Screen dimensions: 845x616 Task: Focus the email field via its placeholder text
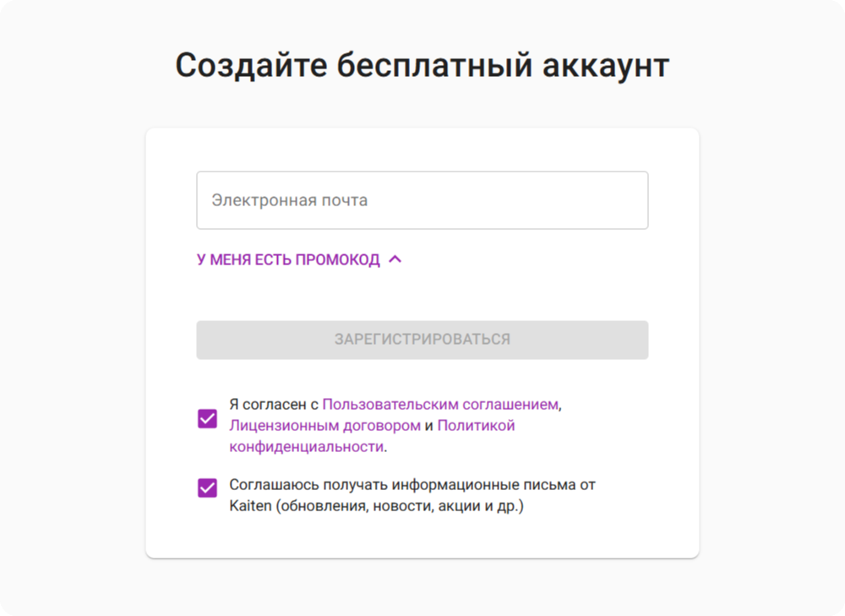click(289, 200)
